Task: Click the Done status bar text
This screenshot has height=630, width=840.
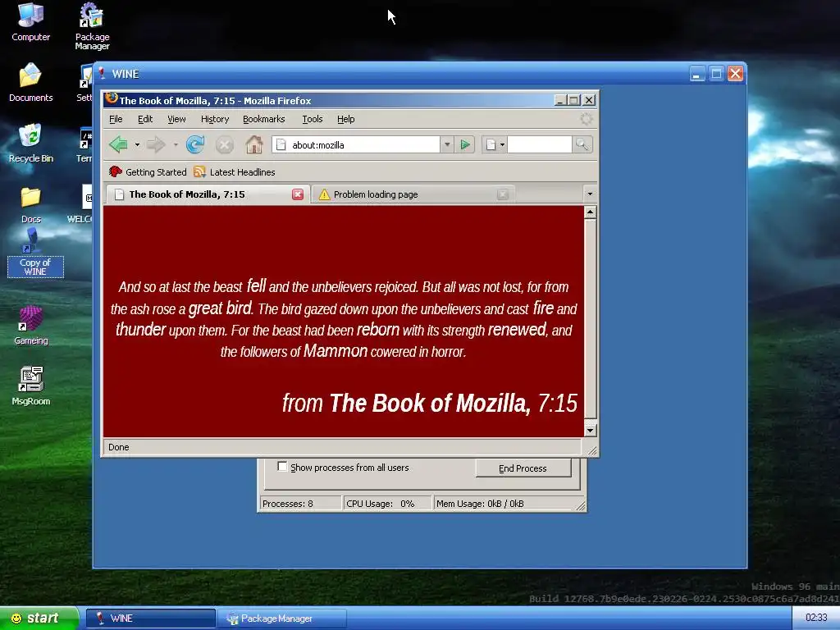Action: point(118,447)
